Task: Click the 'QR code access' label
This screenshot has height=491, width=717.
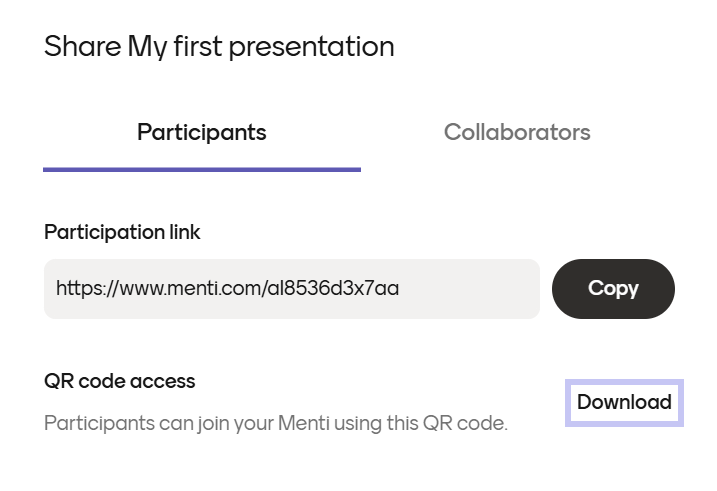Action: 120,381
